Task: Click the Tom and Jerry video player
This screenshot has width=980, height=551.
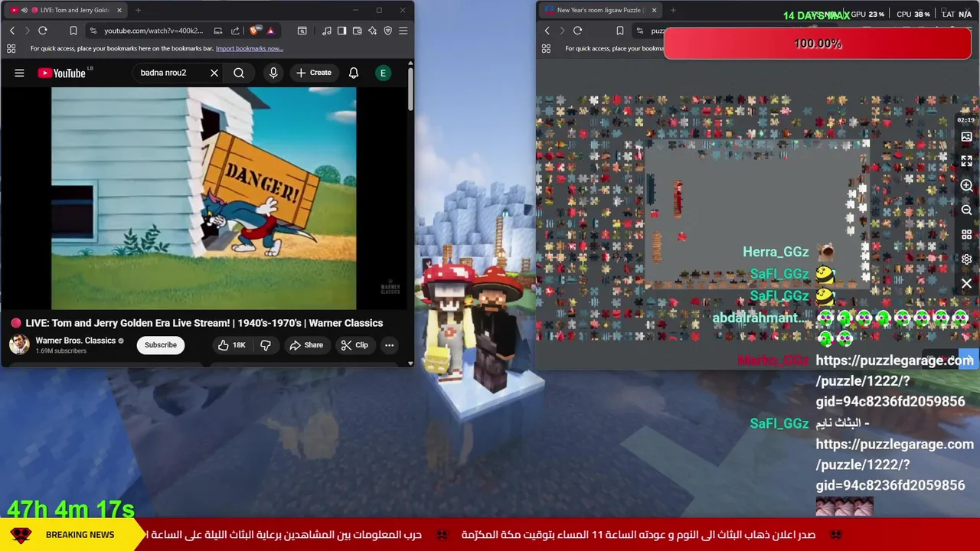Action: coord(204,198)
